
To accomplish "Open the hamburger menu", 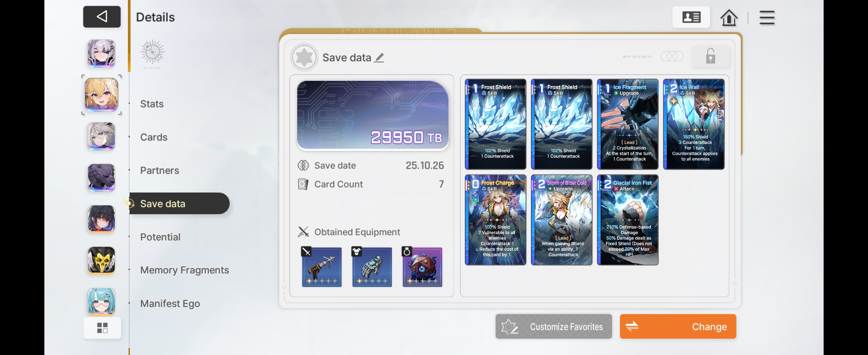I will 767,17.
